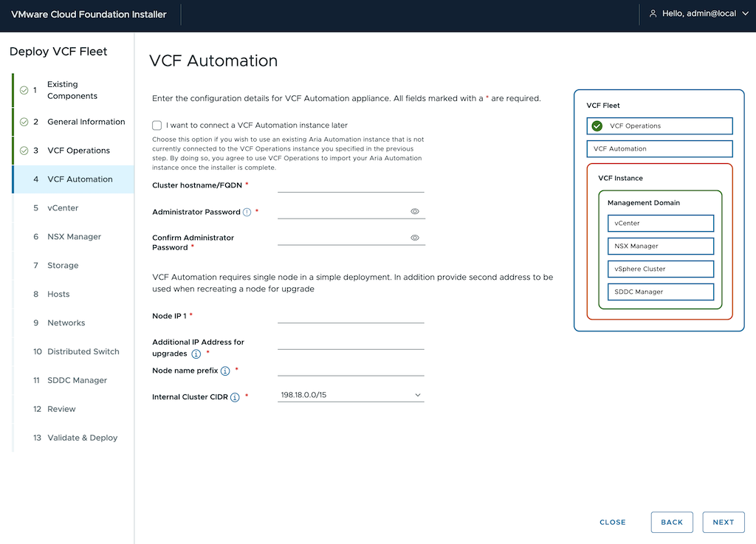Expand the admin@local user menu chevron
The height and width of the screenshot is (544, 756).
click(745, 14)
